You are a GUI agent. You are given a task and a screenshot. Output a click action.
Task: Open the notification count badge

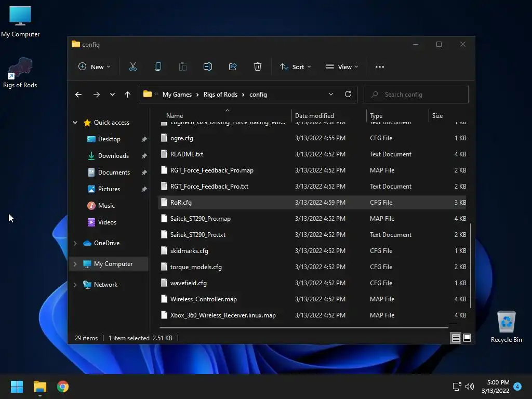point(517,386)
